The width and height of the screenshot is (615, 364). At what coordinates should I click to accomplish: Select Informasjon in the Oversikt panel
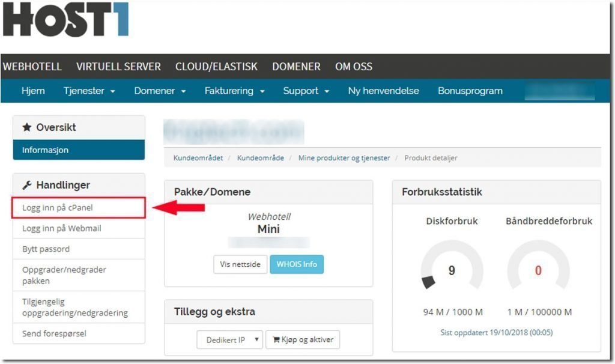click(79, 150)
